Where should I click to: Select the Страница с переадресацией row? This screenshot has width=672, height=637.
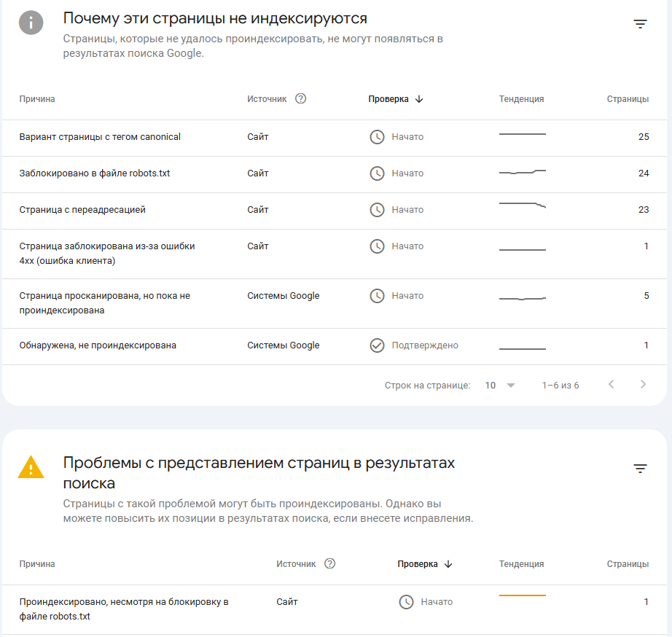coord(82,210)
